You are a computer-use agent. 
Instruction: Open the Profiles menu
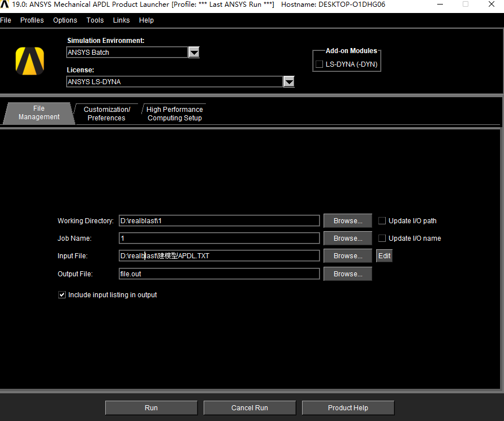point(32,20)
